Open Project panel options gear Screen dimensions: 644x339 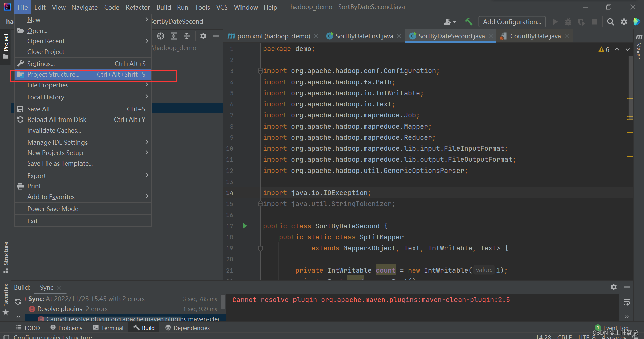pyautogui.click(x=203, y=36)
